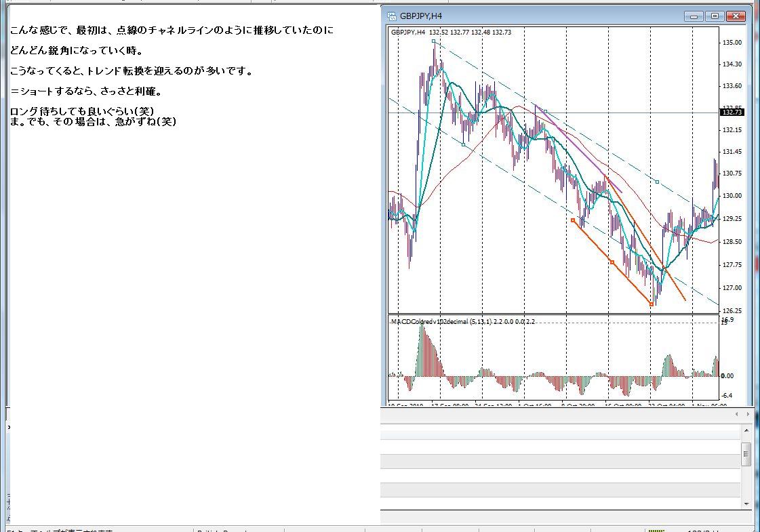Screen dimensions: 760x532
Task: Click the purple trendline handle point
Action: (545, 111)
